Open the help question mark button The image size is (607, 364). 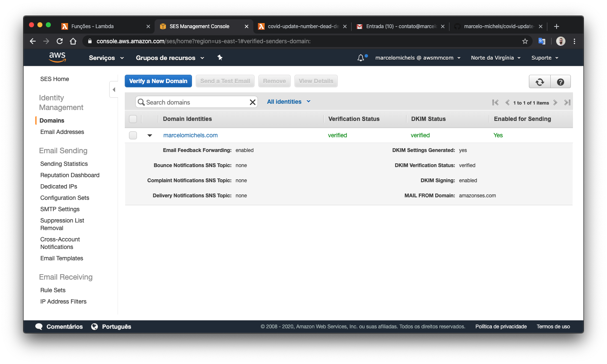(560, 82)
